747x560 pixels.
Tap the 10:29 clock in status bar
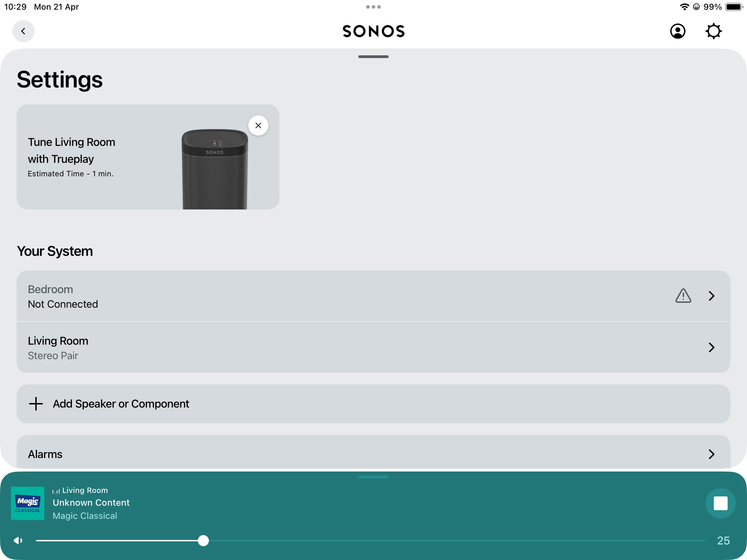(15, 7)
